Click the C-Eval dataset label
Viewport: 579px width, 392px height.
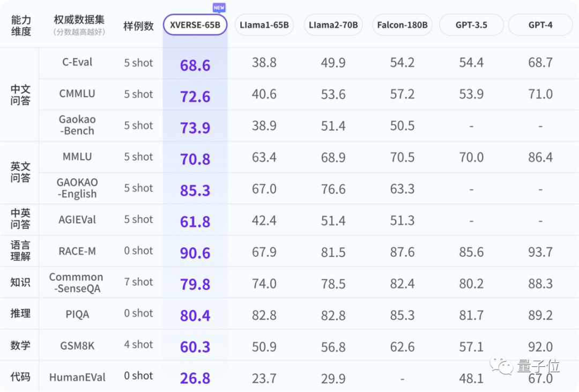[77, 62]
